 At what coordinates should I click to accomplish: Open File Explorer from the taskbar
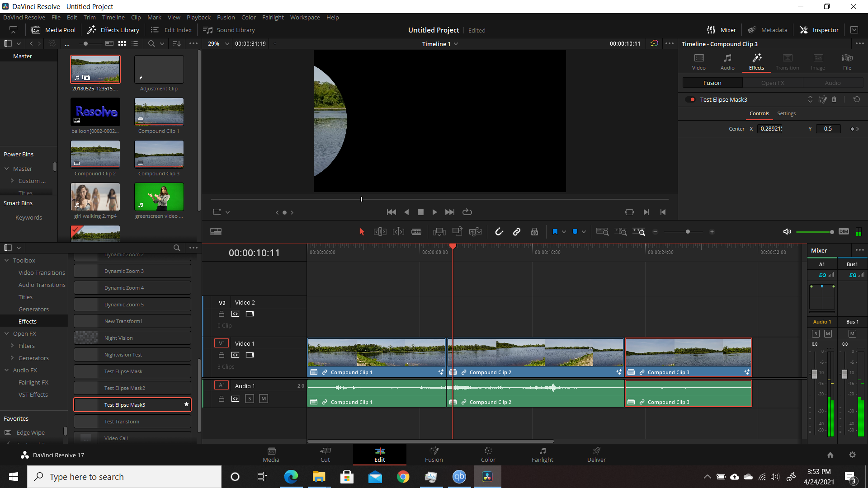(319, 477)
